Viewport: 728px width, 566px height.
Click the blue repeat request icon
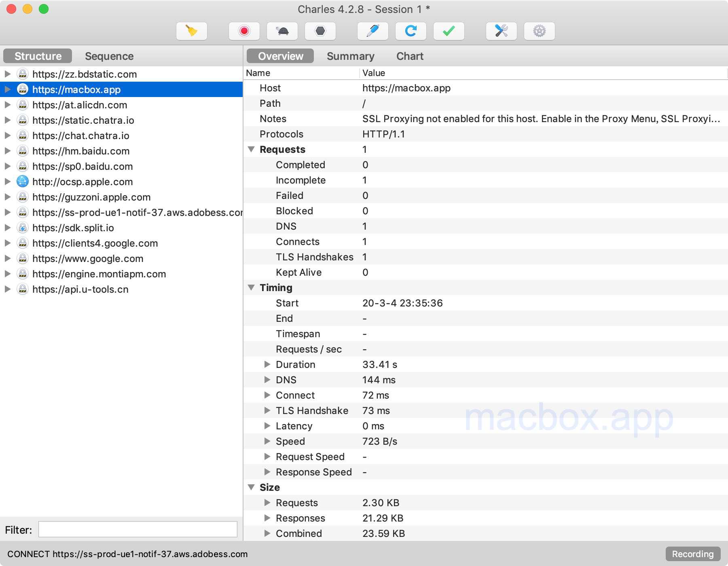pos(411,31)
